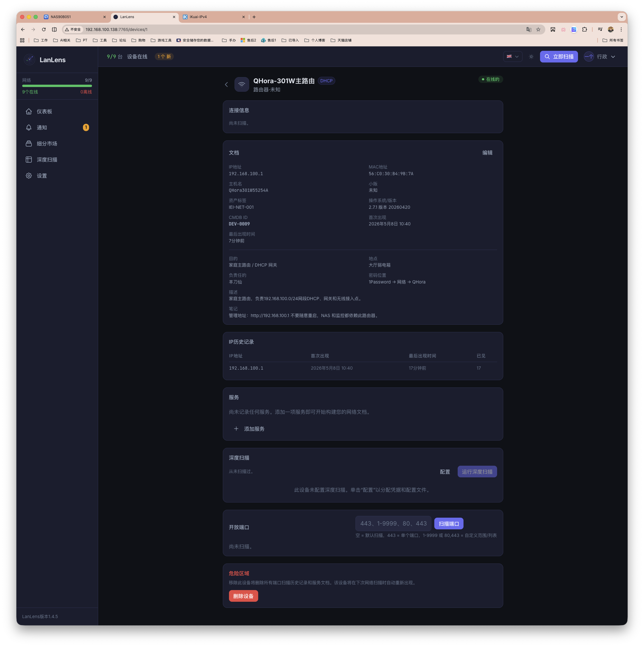Click the browser back arrow
The width and height of the screenshot is (644, 647).
[x=23, y=29]
